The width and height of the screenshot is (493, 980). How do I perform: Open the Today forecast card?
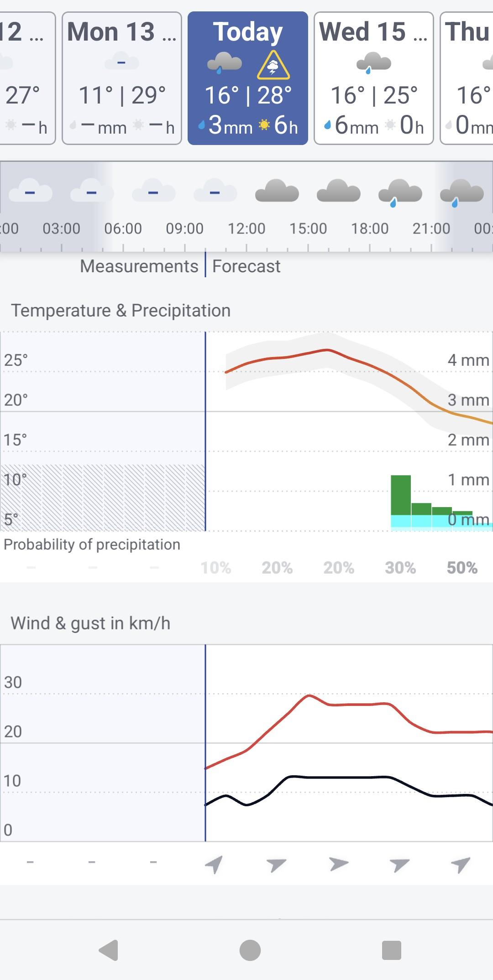click(248, 78)
